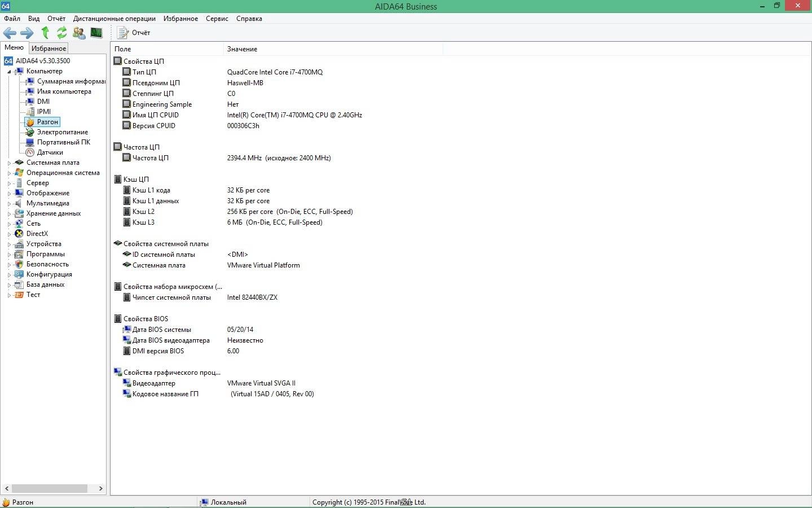Select the IPMI tree item

tap(44, 112)
